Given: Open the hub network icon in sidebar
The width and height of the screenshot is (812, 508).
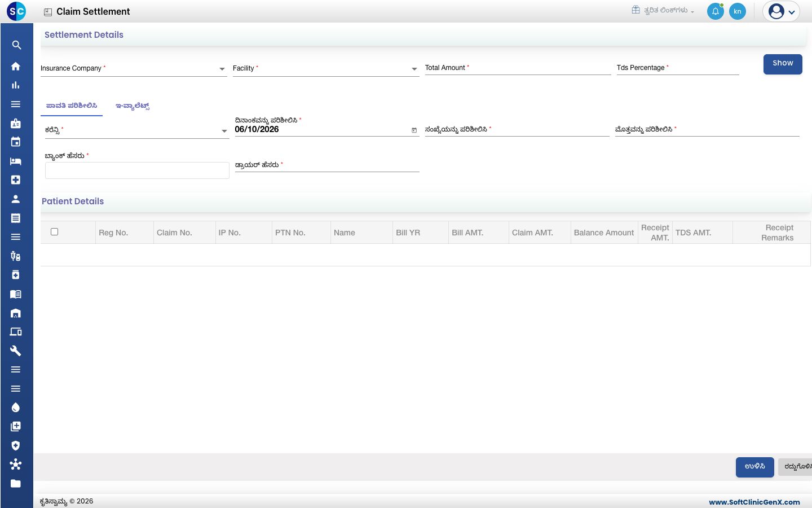Looking at the screenshot, I should coord(16,464).
